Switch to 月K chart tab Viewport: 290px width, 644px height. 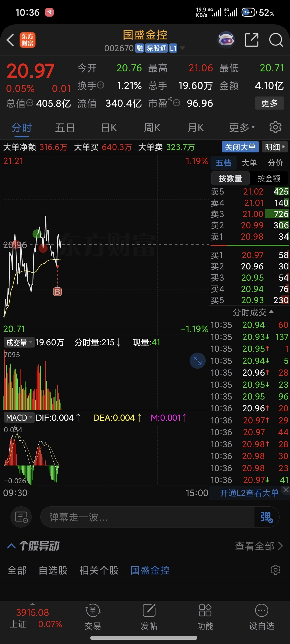coord(196,128)
